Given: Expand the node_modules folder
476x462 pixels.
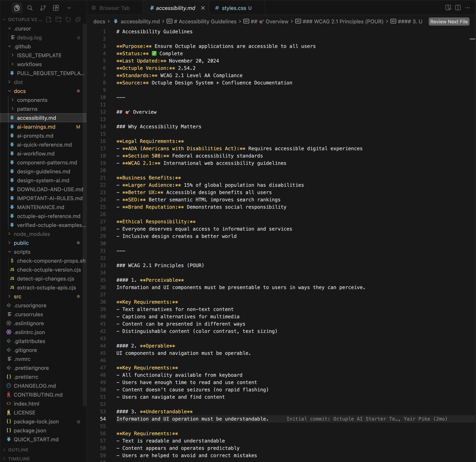Looking at the screenshot, I should 32,234.
